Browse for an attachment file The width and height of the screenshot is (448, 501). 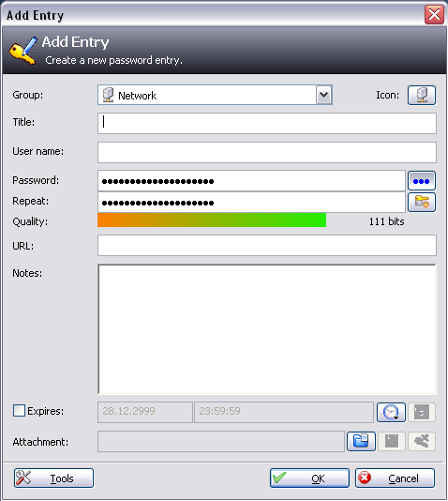point(361,441)
